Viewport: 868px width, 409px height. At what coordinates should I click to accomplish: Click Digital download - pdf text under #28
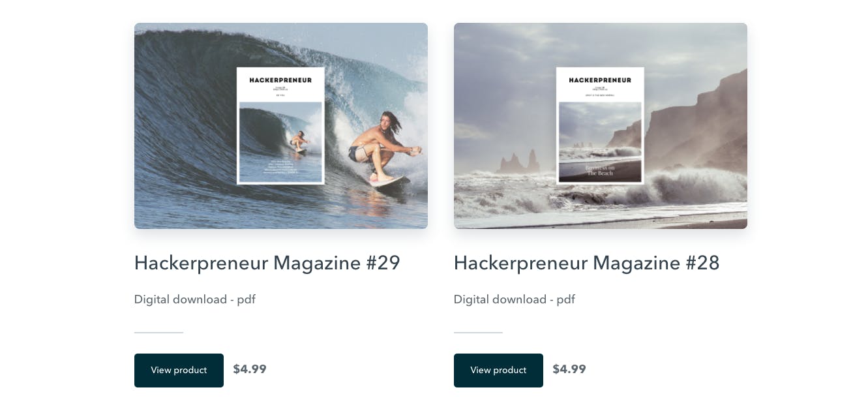click(x=514, y=299)
